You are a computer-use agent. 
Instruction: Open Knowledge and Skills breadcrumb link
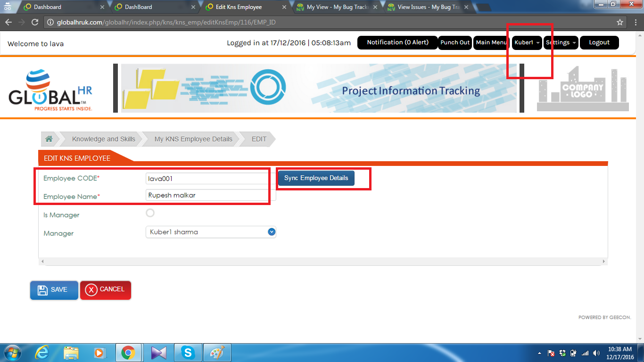[103, 139]
